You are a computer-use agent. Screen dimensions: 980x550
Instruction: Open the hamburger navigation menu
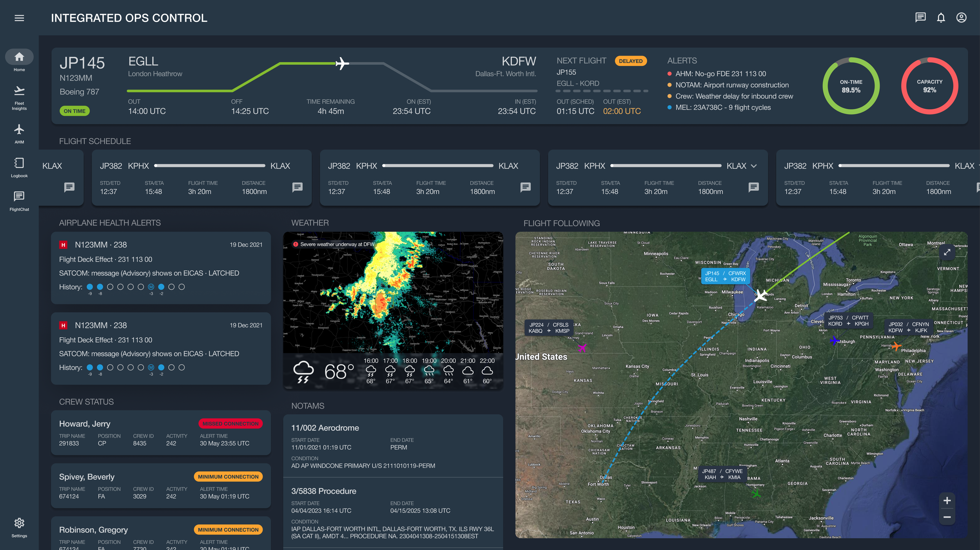tap(19, 18)
